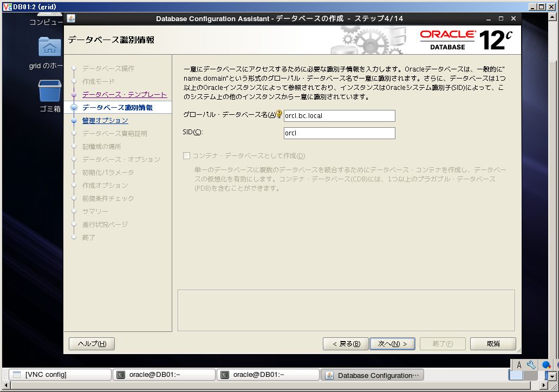Switch to first oracle@DB01:~ terminal taskbar item
Screen dimensions: 559x392
164,375
